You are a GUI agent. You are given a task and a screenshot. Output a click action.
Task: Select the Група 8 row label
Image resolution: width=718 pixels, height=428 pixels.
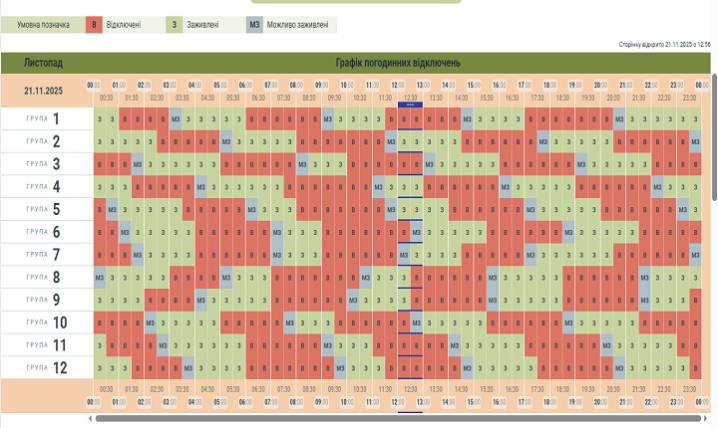(x=46, y=277)
